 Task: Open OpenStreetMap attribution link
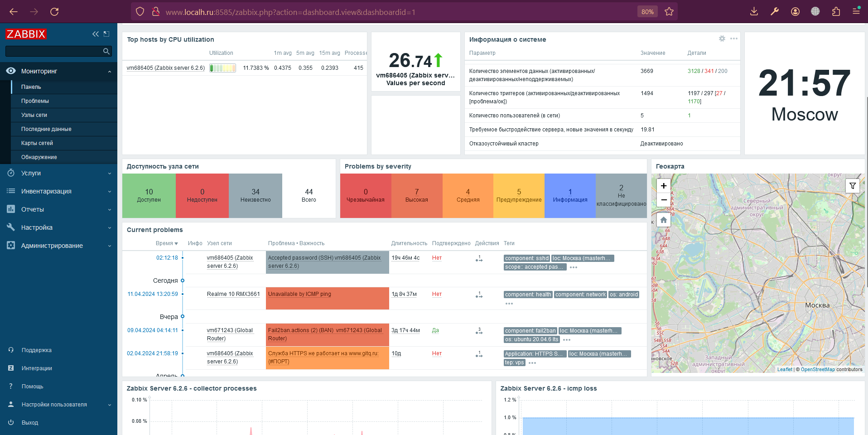point(818,370)
